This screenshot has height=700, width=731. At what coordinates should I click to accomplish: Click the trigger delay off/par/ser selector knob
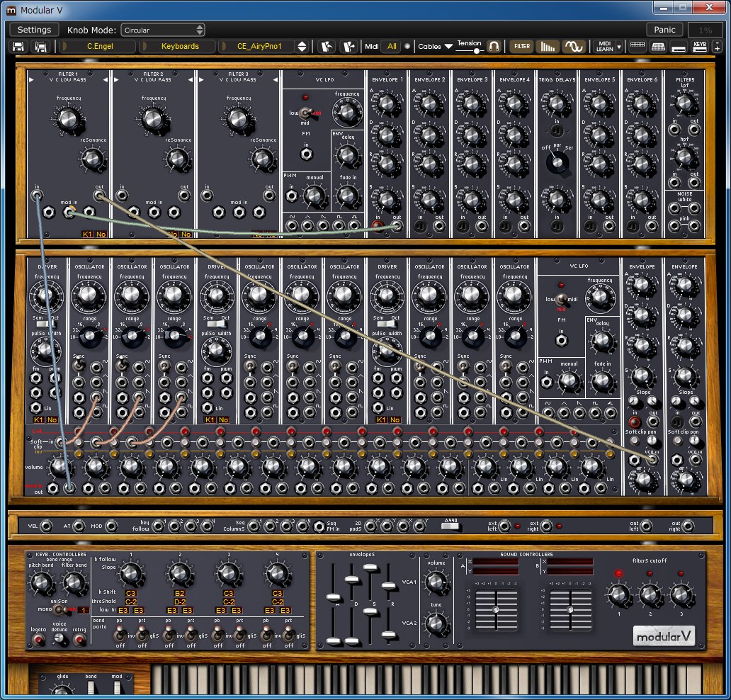click(557, 162)
